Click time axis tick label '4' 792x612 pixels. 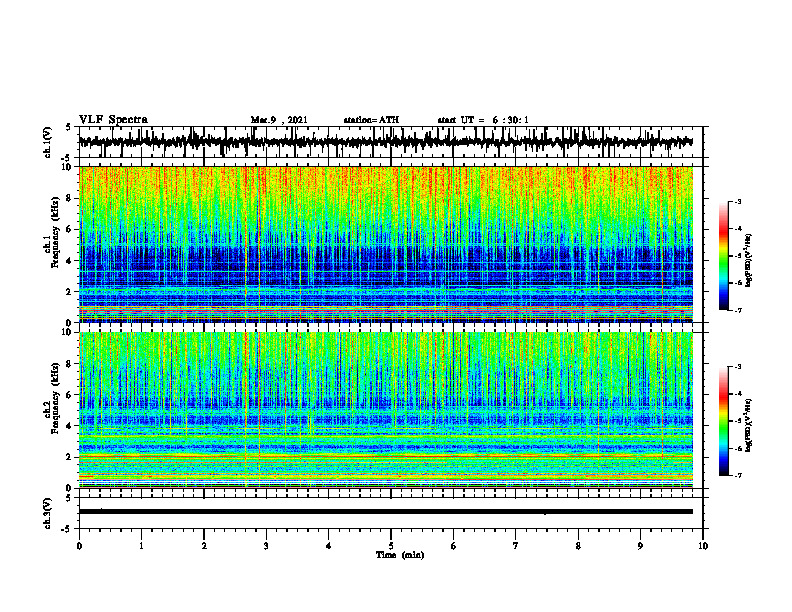point(329,546)
